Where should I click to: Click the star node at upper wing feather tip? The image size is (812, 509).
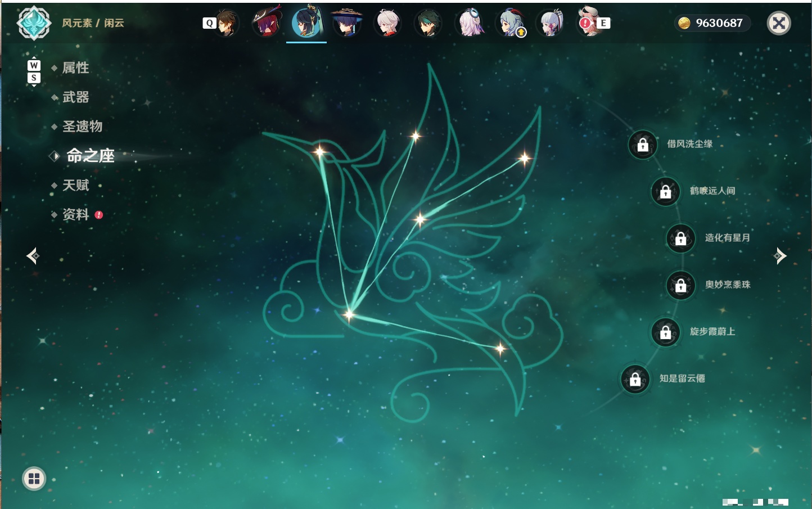[x=416, y=136]
